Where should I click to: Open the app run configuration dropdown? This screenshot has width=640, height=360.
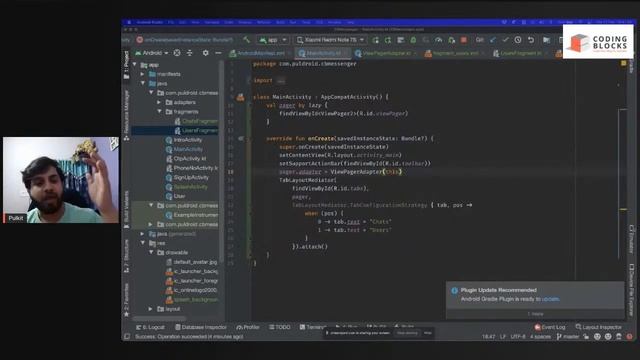coord(273,40)
